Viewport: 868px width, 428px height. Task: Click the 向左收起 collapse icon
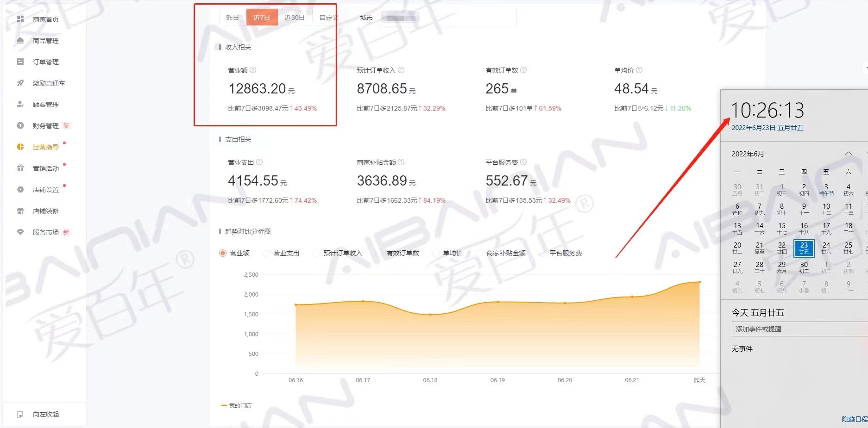pyautogui.click(x=20, y=414)
